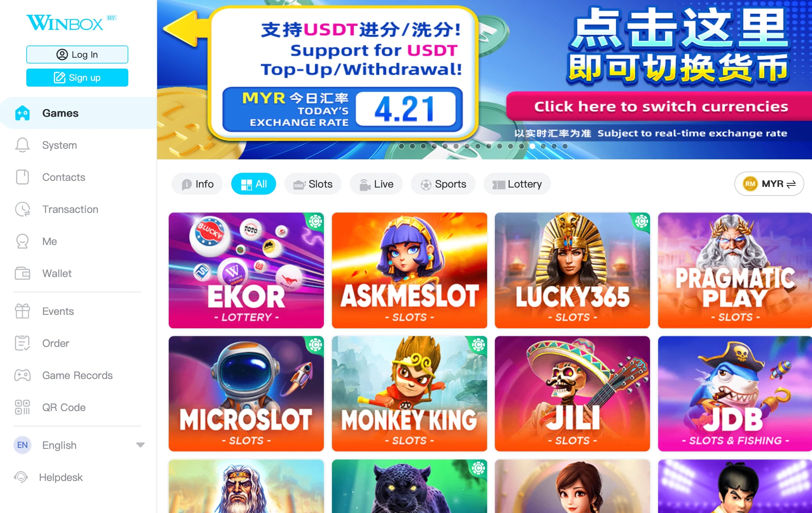Viewport: 812px width, 513px height.
Task: Open the Helpdesk headset icon
Action: click(x=21, y=477)
